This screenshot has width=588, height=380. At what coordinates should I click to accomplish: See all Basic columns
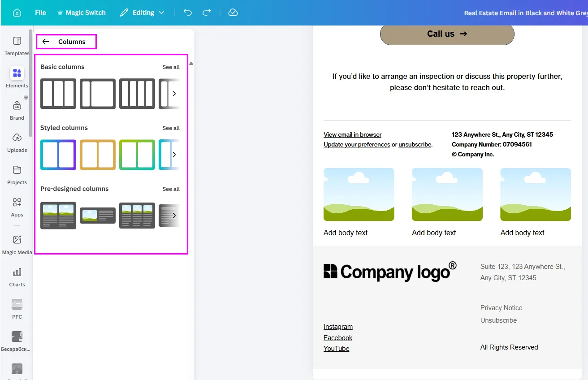(171, 67)
